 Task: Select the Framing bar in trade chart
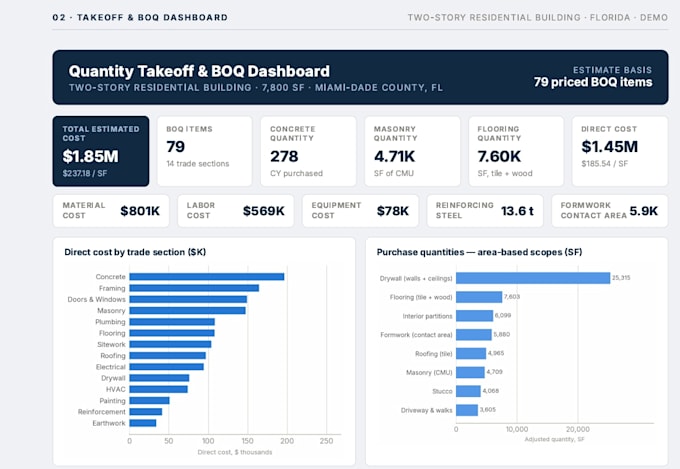[194, 288]
